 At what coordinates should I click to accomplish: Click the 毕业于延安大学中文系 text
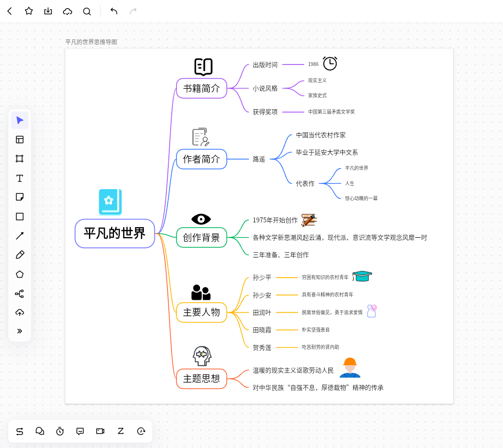point(327,153)
